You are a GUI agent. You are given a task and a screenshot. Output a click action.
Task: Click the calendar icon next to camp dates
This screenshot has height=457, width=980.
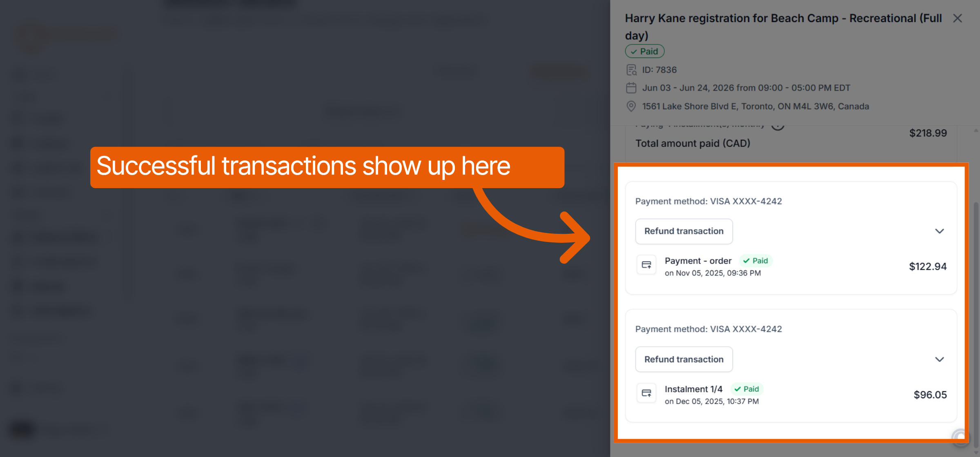click(631, 88)
